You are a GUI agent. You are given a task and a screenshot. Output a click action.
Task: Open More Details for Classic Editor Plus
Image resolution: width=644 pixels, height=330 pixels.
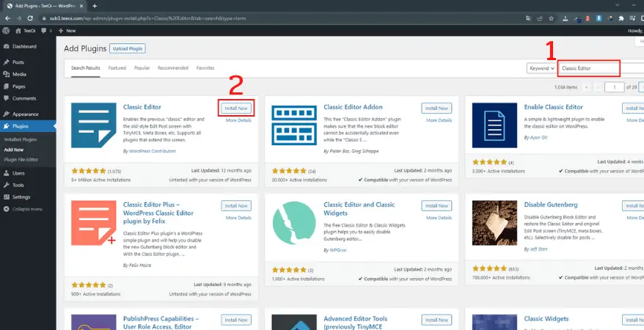(238, 218)
